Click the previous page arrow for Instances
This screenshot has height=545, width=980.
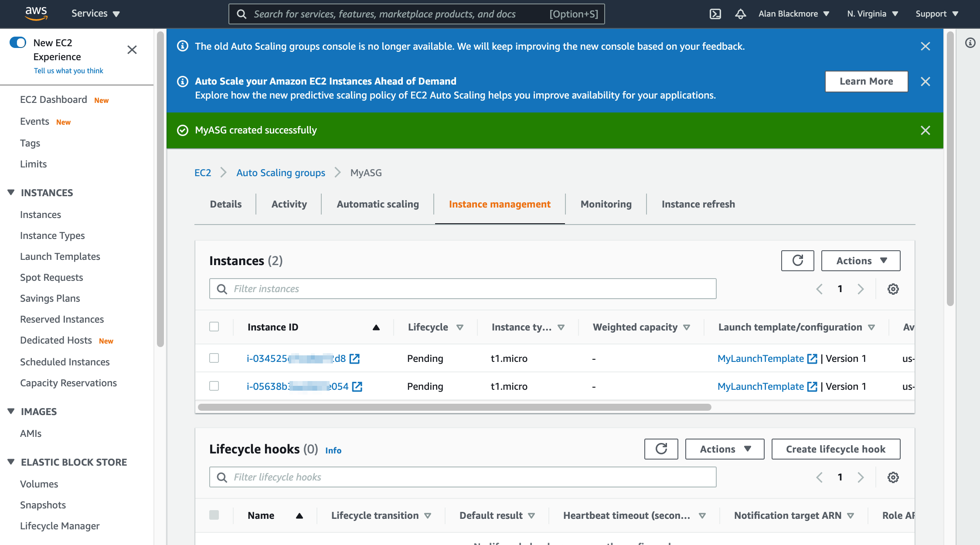[x=819, y=289]
